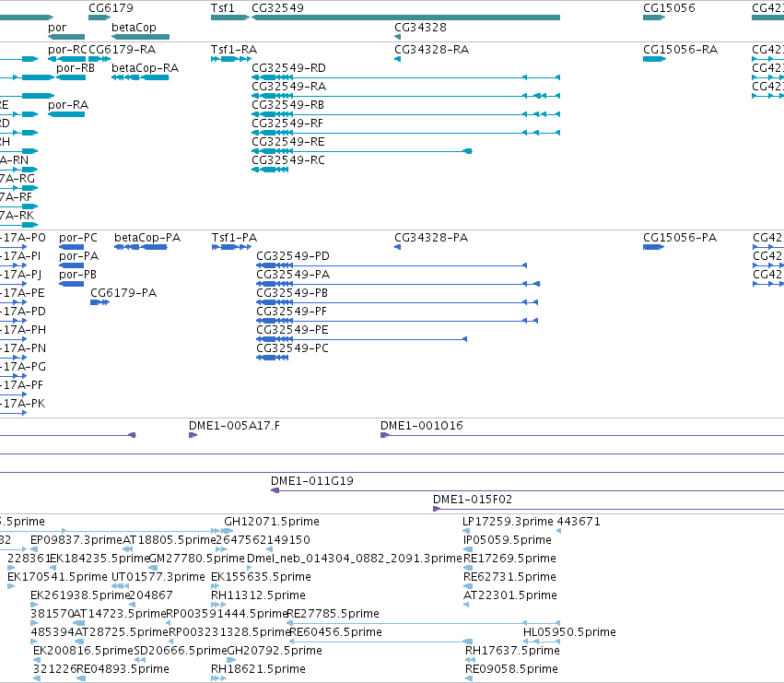Click the por-PB protein label

[x=77, y=275]
